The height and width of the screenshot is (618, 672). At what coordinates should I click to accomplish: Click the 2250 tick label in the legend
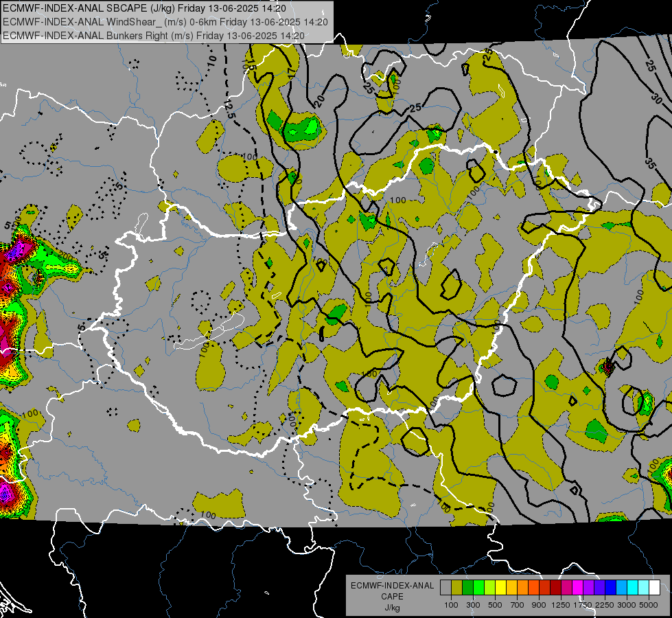point(605,605)
